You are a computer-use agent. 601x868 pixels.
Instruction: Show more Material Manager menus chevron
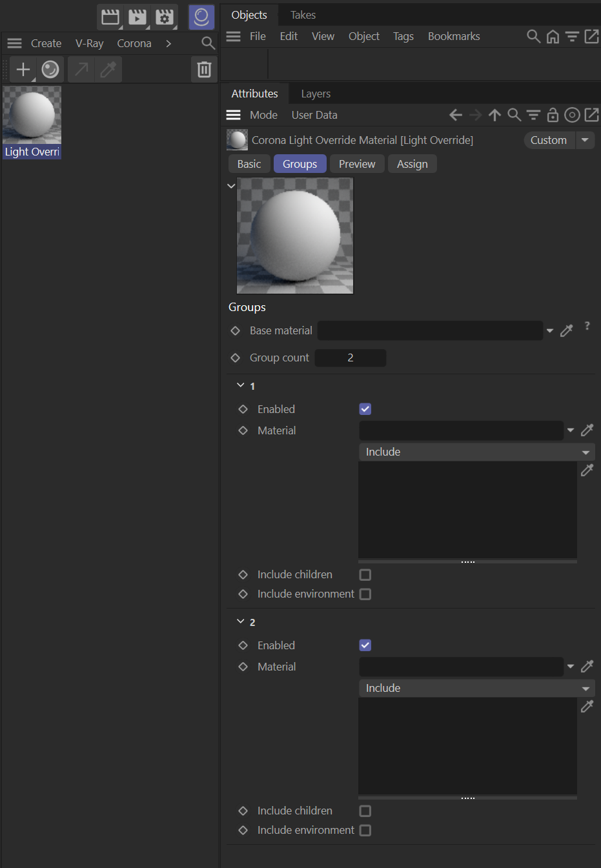[168, 43]
